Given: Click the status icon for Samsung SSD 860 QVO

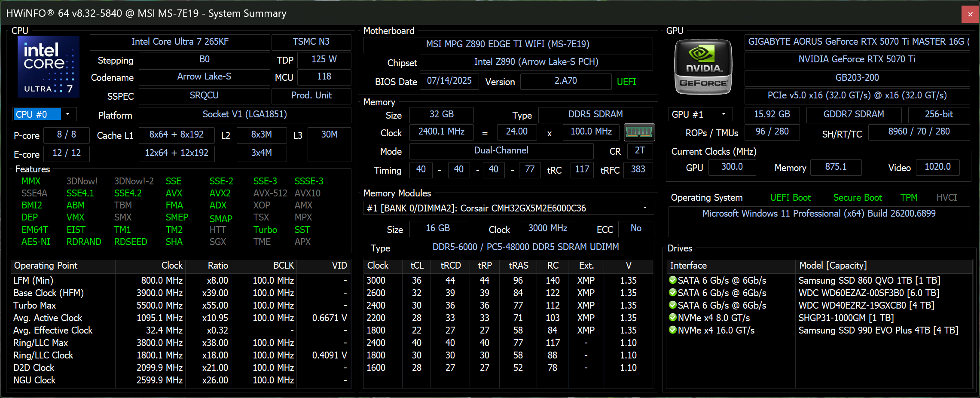Looking at the screenshot, I should pos(673,280).
